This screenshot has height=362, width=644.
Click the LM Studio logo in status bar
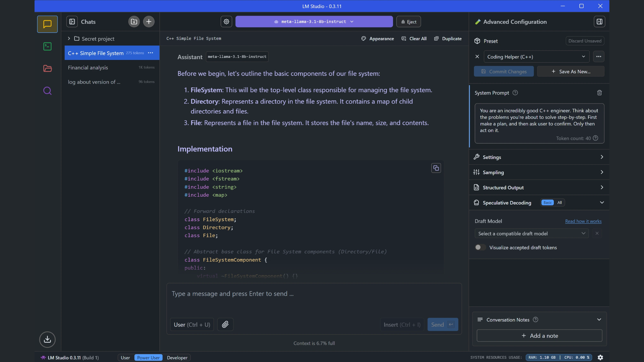coord(43,358)
